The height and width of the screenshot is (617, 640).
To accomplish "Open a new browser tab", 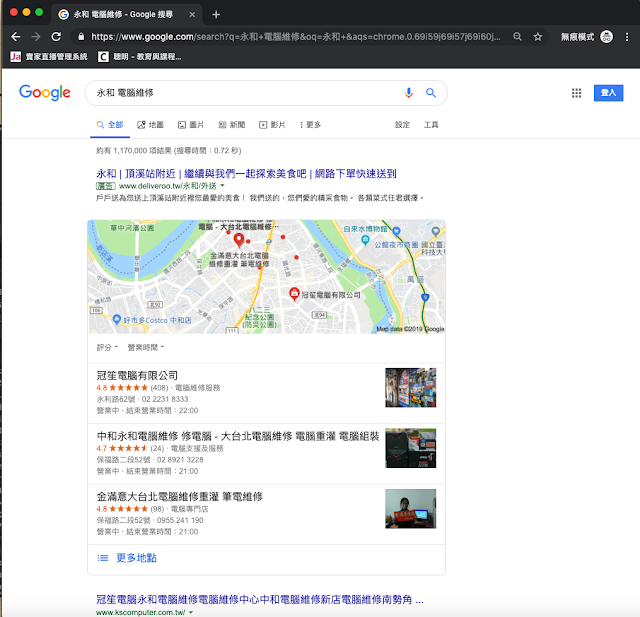I will (x=216, y=14).
